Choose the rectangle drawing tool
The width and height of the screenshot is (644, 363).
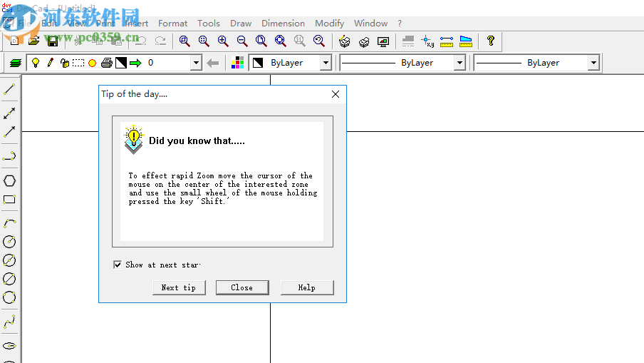tap(9, 200)
